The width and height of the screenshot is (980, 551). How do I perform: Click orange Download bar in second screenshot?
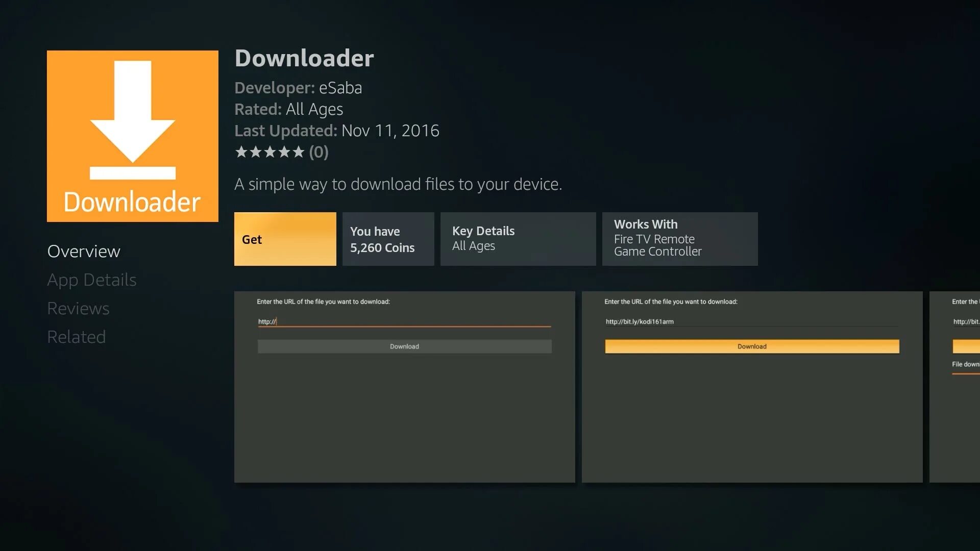[752, 346]
